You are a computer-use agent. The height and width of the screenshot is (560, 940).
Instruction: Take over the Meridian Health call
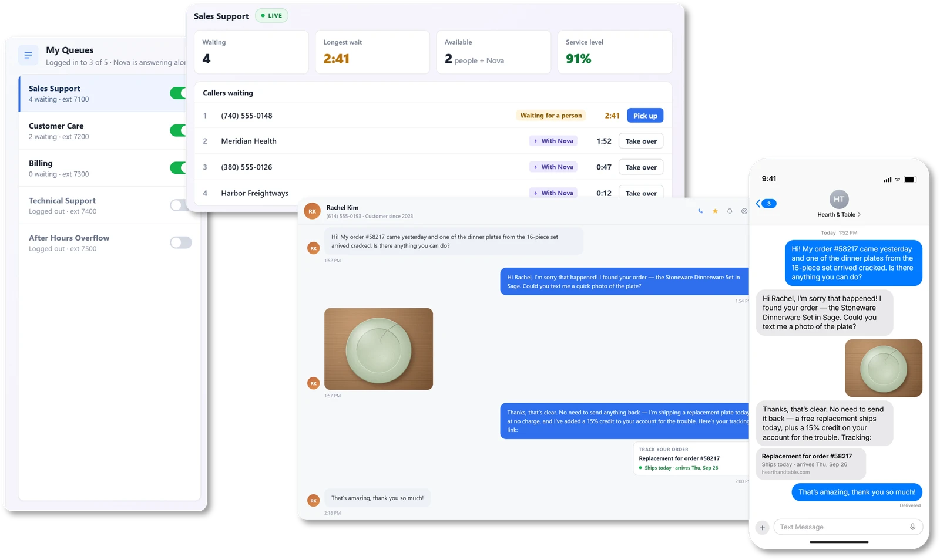pyautogui.click(x=641, y=141)
